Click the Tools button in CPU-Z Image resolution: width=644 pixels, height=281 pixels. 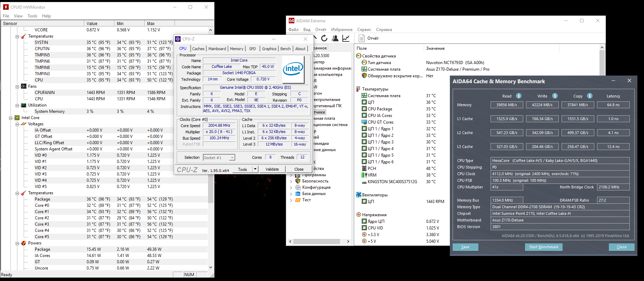tap(243, 169)
